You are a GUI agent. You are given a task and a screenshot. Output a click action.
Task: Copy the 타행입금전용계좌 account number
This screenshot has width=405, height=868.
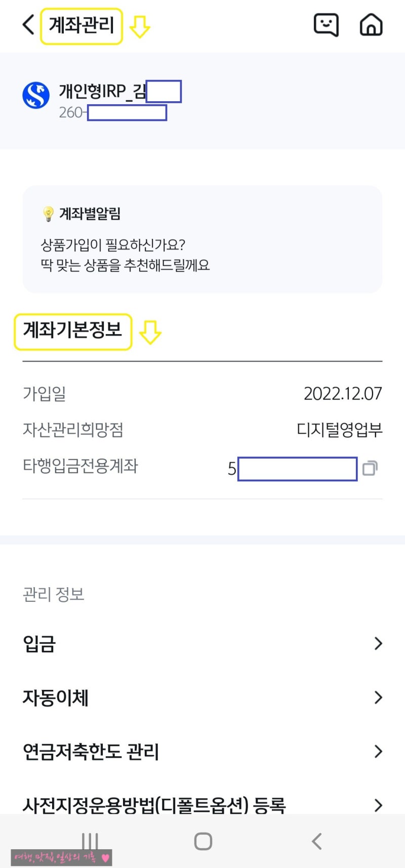pos(370,468)
